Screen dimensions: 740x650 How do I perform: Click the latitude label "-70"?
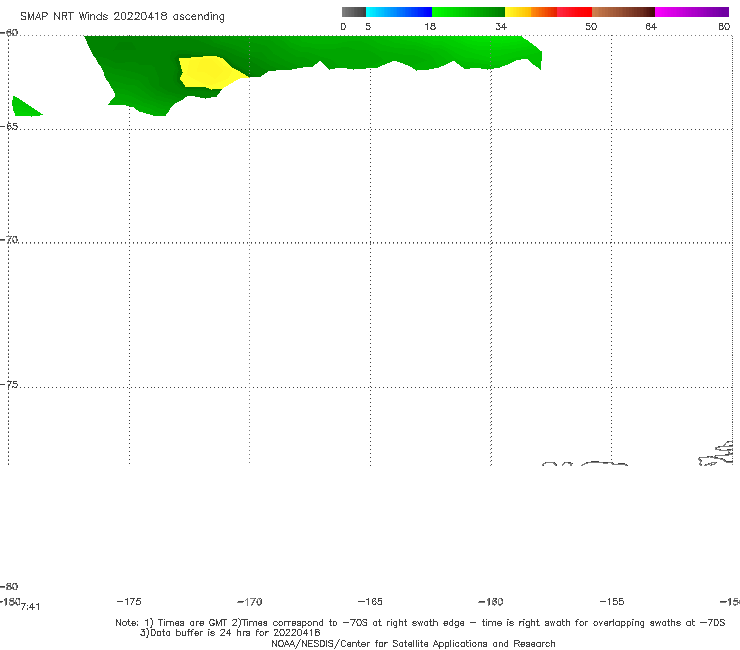[9, 240]
